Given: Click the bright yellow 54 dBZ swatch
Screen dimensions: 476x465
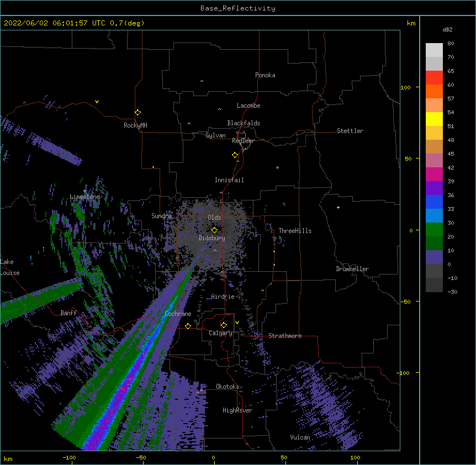Looking at the screenshot, I should (x=434, y=119).
